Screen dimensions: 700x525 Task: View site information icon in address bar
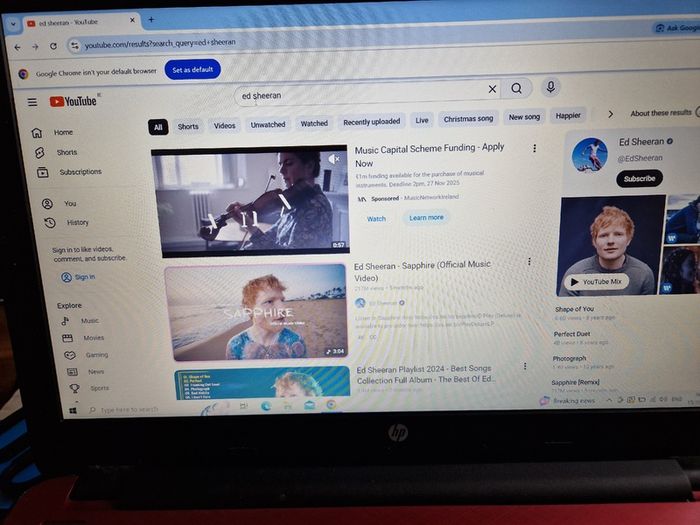[75, 46]
